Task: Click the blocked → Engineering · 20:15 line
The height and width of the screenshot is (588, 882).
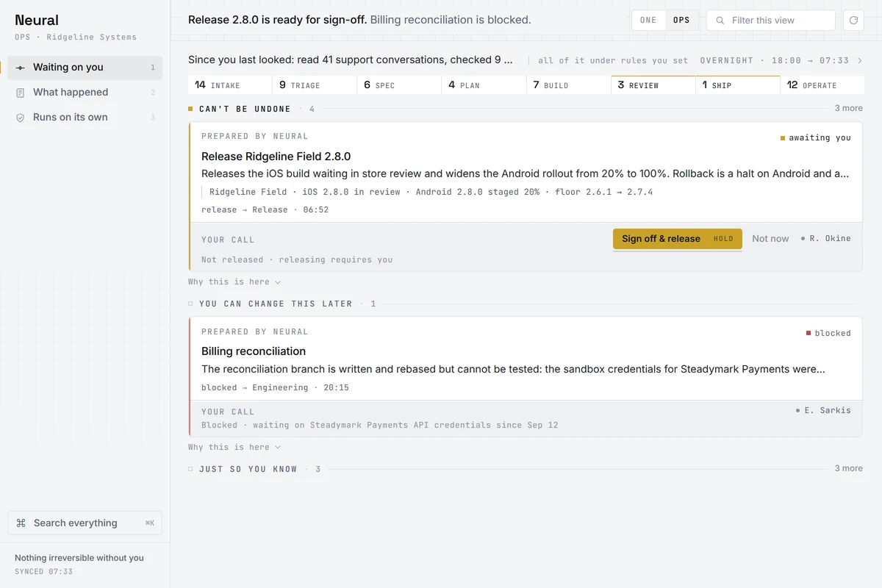Action: pyautogui.click(x=275, y=388)
